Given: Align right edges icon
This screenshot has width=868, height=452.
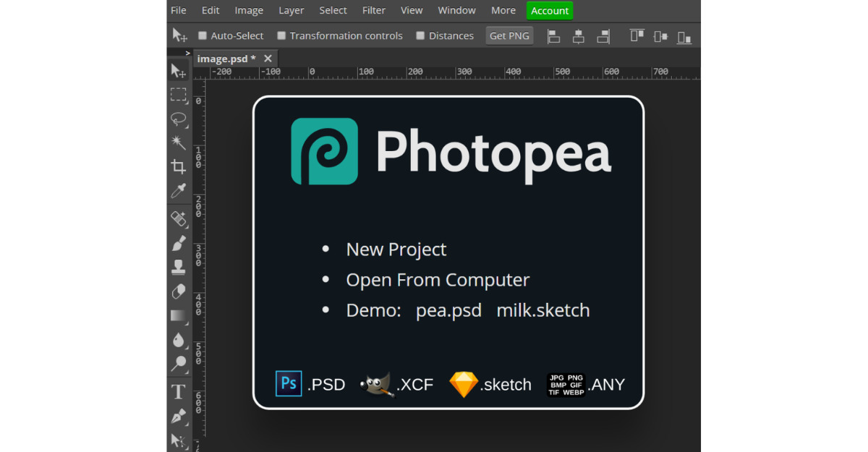Looking at the screenshot, I should pos(603,36).
